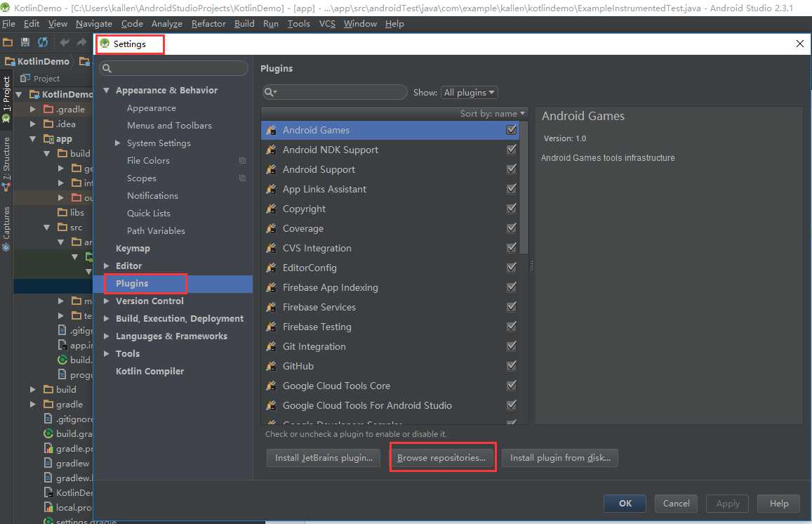Click the Firebase Services plugin icon
Screen dimensions: 812x524
tap(271, 307)
